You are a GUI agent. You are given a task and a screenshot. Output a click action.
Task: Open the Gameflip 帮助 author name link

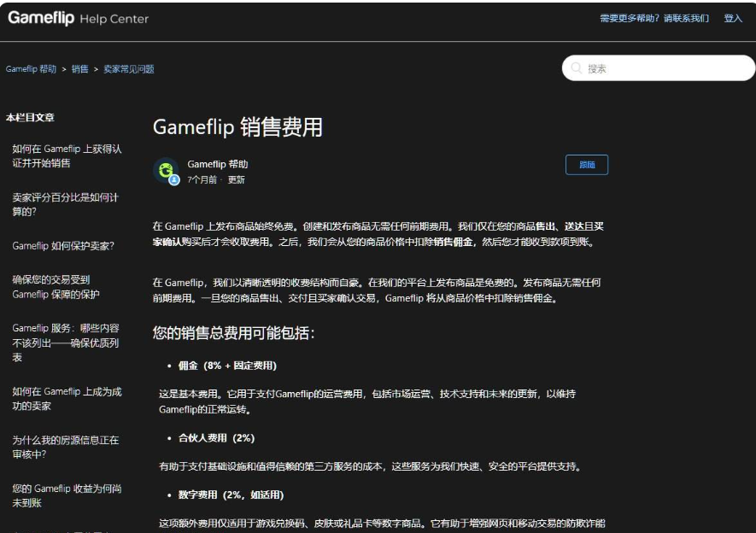coord(218,164)
